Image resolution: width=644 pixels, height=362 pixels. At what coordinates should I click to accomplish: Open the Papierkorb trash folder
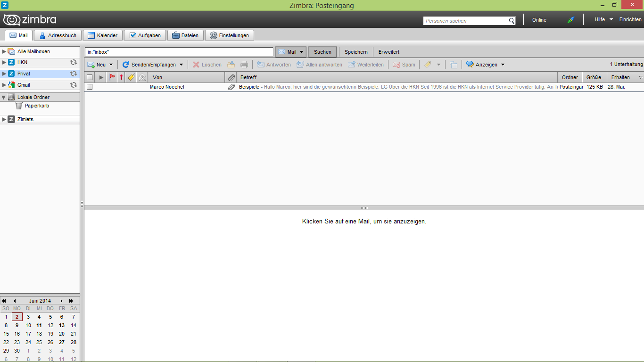tap(37, 106)
